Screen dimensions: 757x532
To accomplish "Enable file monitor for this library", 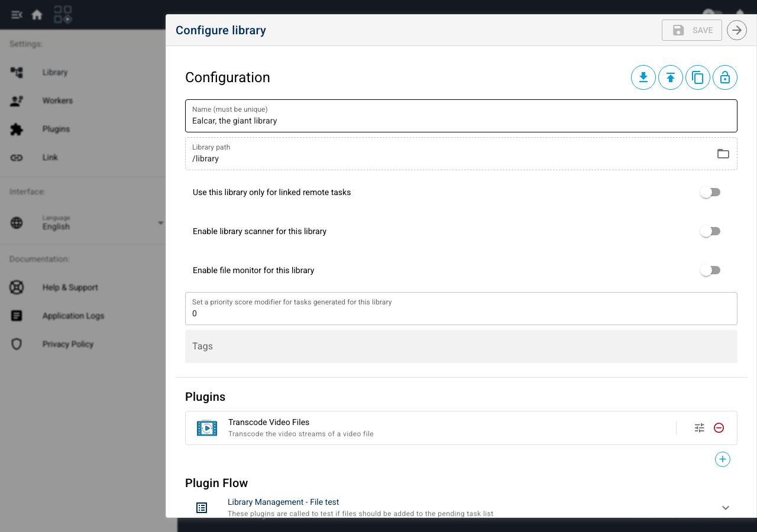I will pyautogui.click(x=710, y=270).
